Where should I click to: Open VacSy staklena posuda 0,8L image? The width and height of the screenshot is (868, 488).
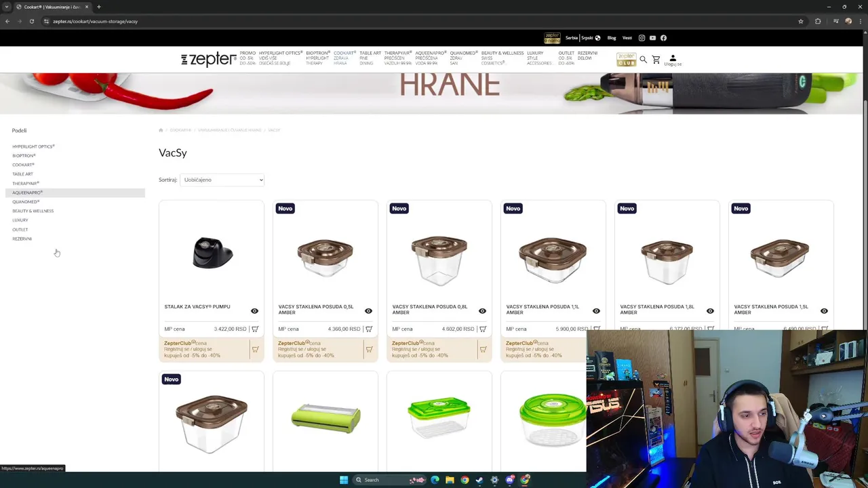439,261
